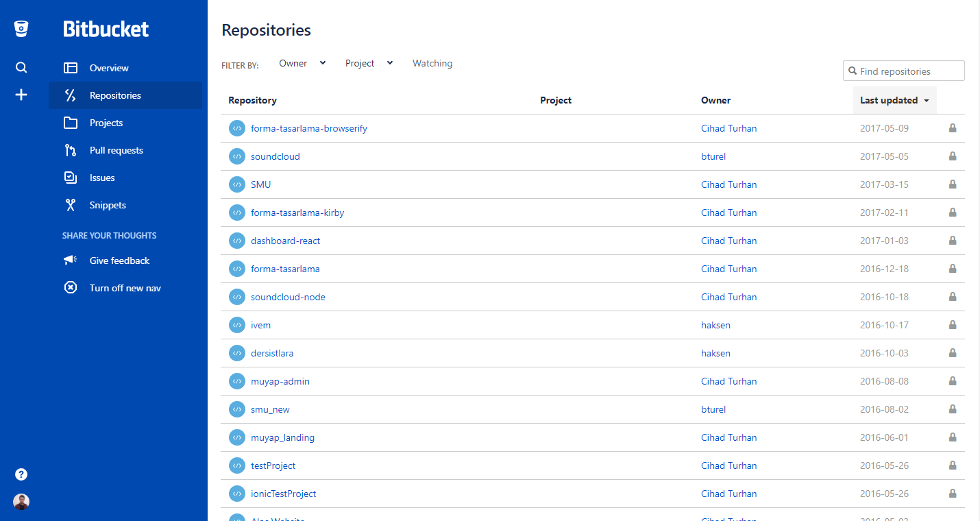Open owner Cihad Turhan on the SMU row
Image resolution: width=980 pixels, height=521 pixels.
pyautogui.click(x=729, y=184)
